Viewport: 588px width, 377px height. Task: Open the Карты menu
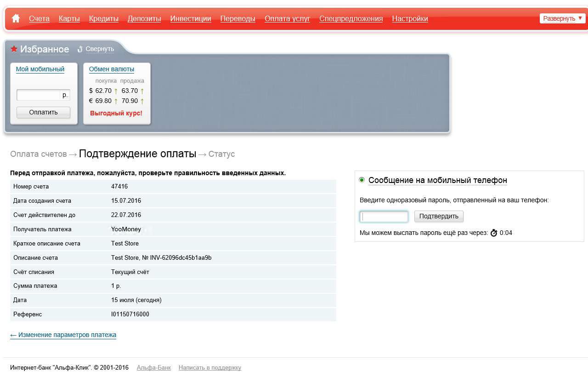(69, 18)
